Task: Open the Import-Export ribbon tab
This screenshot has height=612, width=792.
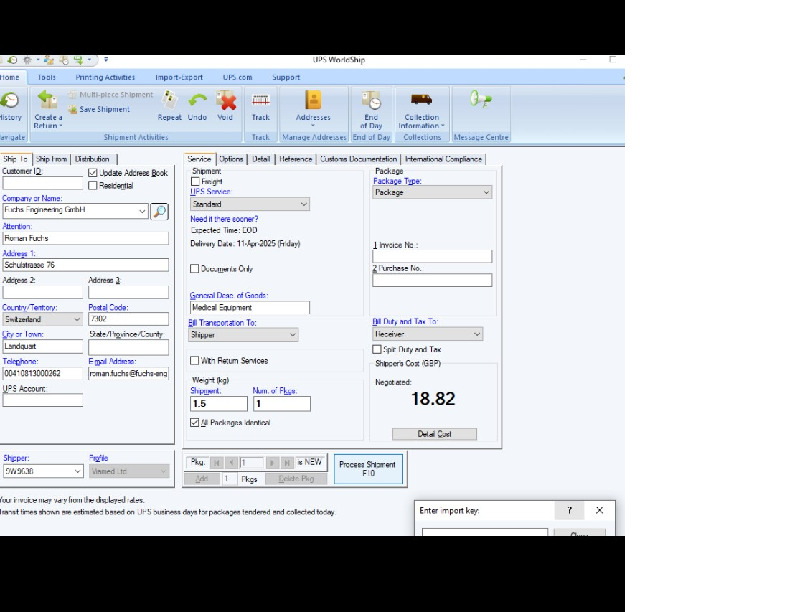Action: coord(179,77)
